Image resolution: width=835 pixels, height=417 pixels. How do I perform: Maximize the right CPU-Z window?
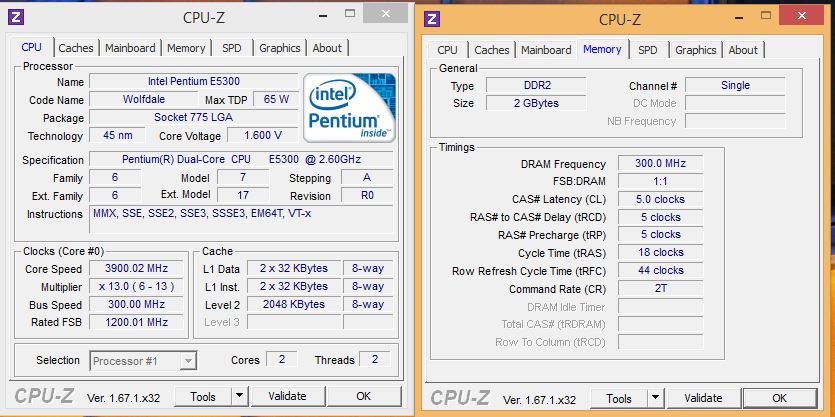point(766,15)
